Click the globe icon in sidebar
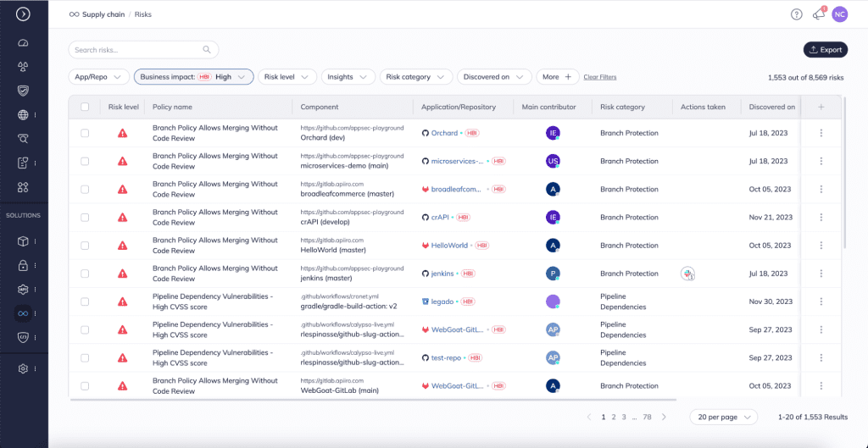 pos(23,115)
